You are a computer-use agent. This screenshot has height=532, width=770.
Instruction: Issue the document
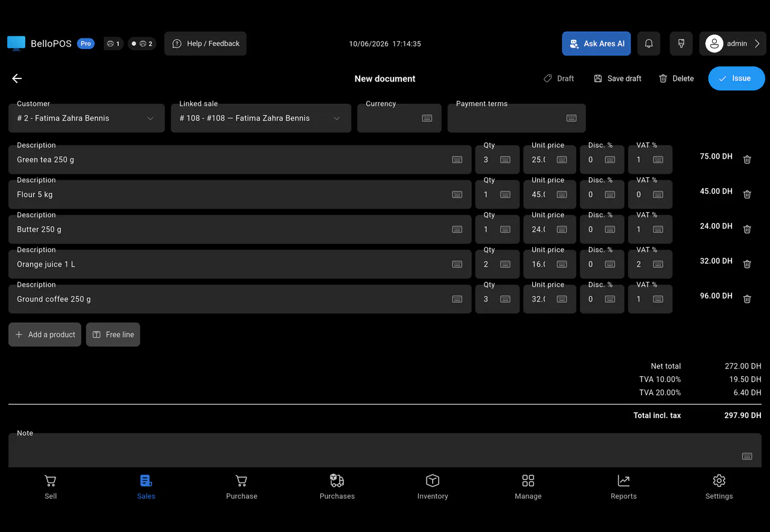[x=737, y=78]
